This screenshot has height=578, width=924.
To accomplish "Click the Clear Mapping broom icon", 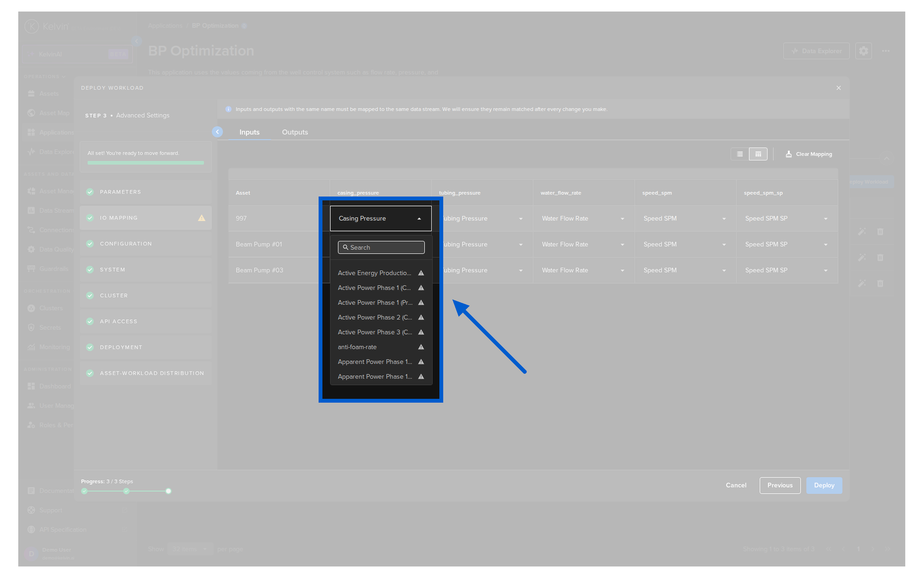I will coord(789,154).
